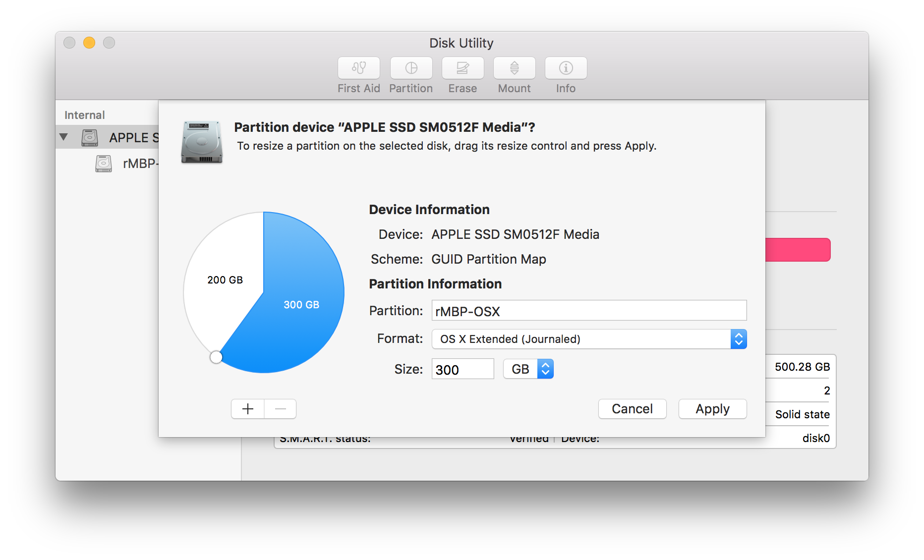Screen dimensions: 924x560
Task: Add a new partition with the plus button
Action: pos(247,408)
